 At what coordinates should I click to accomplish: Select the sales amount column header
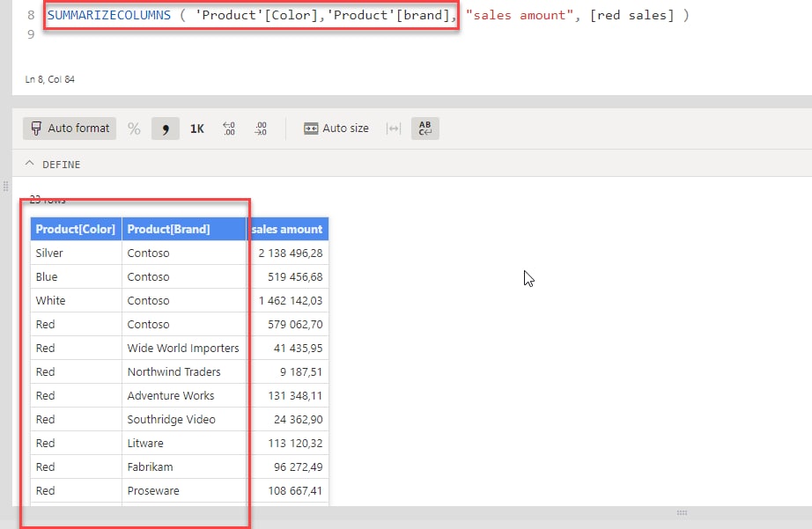click(287, 229)
